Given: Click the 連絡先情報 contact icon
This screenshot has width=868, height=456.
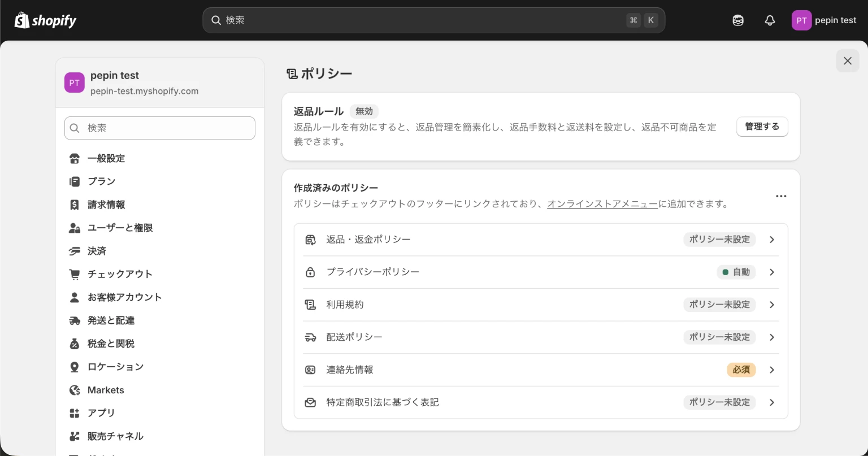Looking at the screenshot, I should [x=310, y=370].
